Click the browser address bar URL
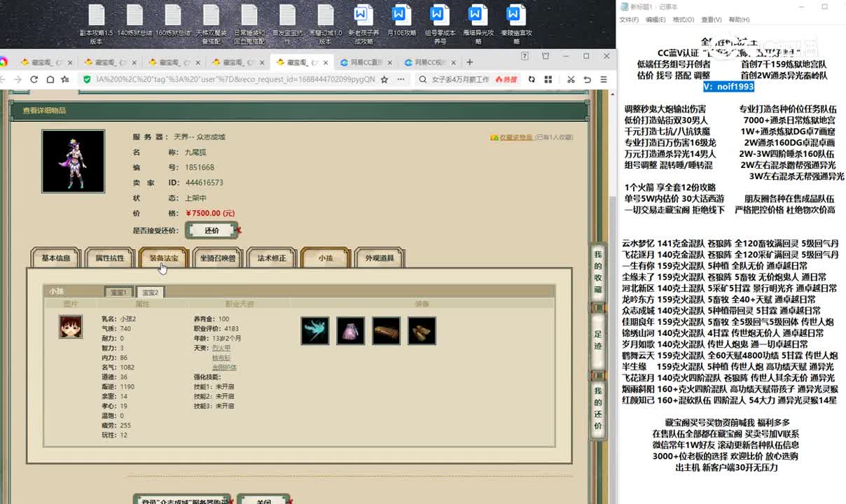The image size is (846, 504). click(x=235, y=80)
